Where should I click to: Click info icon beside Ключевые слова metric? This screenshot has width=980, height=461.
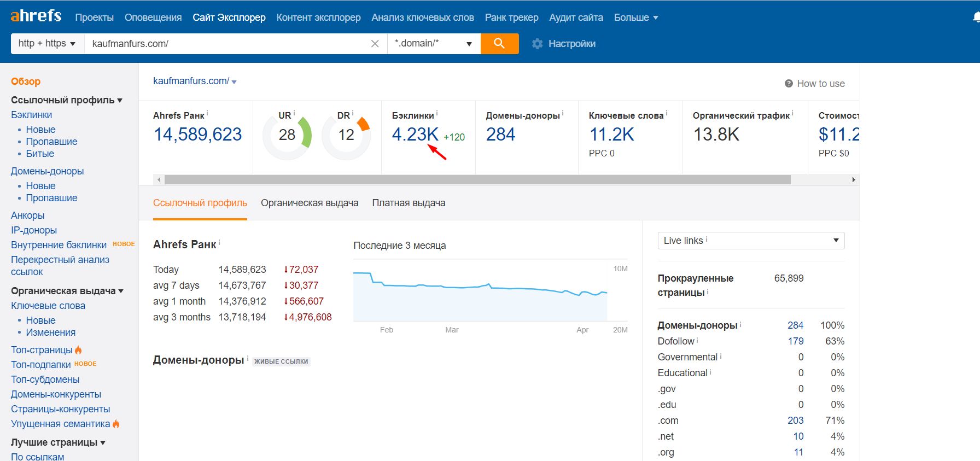pyautogui.click(x=667, y=113)
